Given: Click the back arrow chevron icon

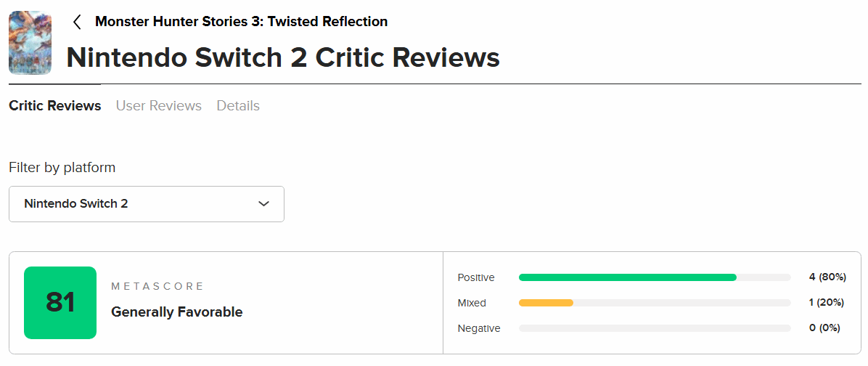Looking at the screenshot, I should (x=77, y=23).
